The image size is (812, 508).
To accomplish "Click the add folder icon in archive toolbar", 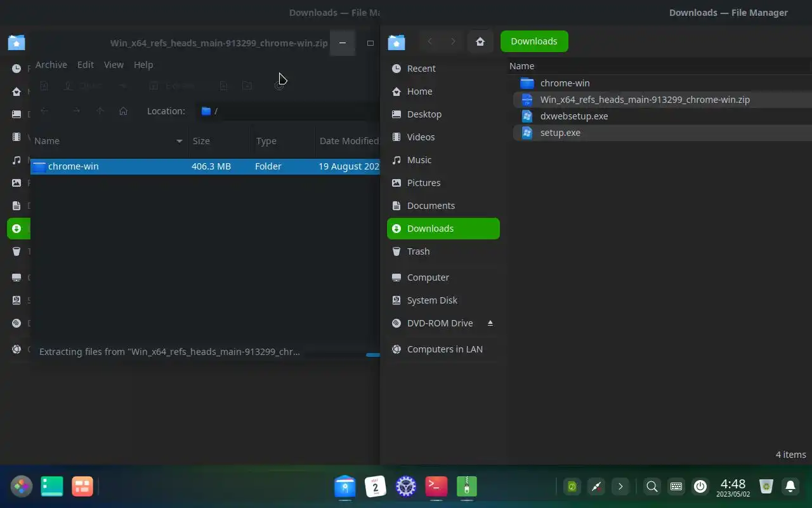I will click(x=247, y=86).
